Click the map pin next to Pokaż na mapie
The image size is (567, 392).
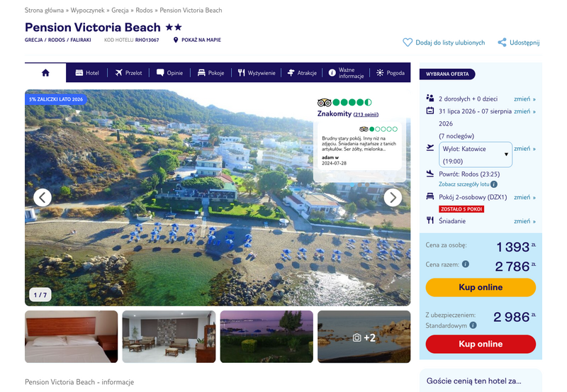click(x=176, y=40)
